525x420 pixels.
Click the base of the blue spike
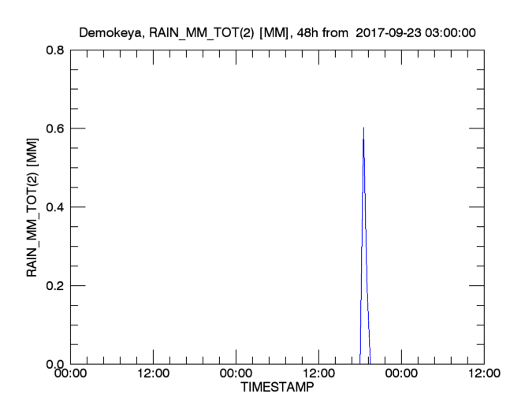coord(364,362)
